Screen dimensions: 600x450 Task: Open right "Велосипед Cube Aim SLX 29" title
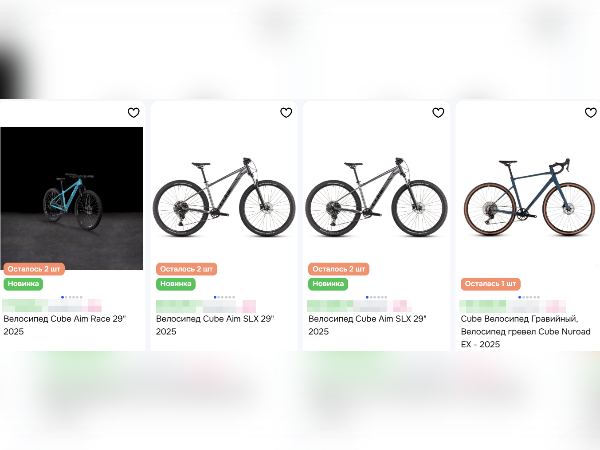[x=367, y=324]
